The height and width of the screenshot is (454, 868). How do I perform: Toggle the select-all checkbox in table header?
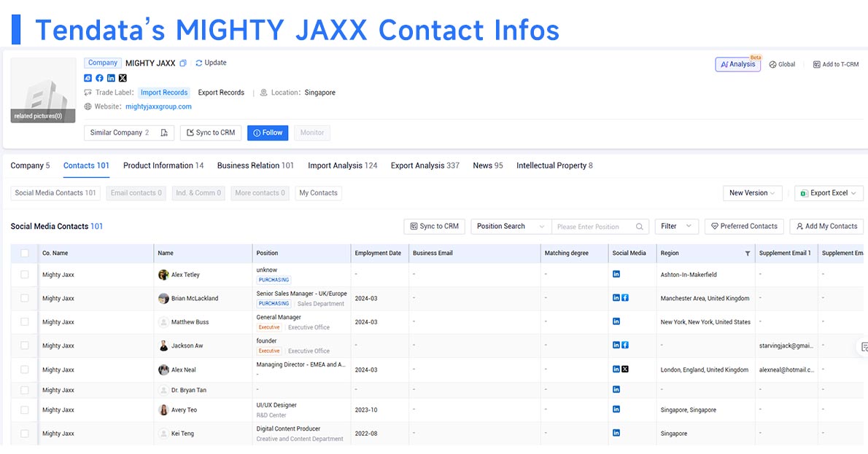click(24, 254)
